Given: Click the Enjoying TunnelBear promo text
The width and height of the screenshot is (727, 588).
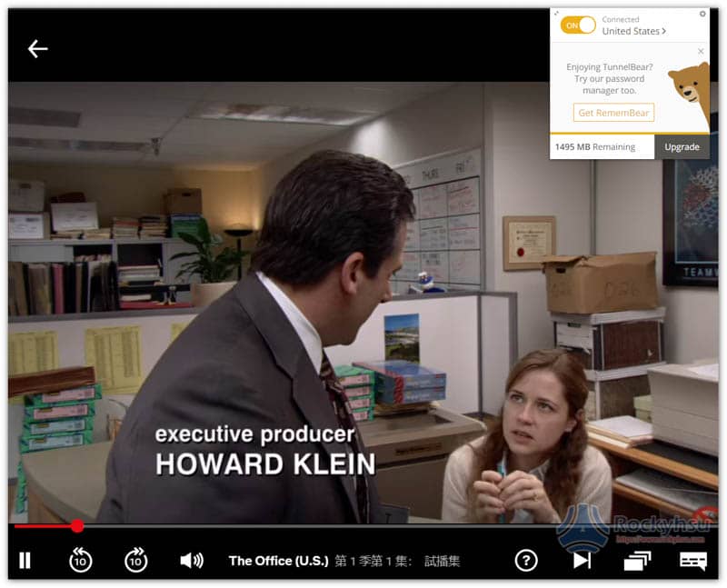Looking at the screenshot, I should point(609,78).
